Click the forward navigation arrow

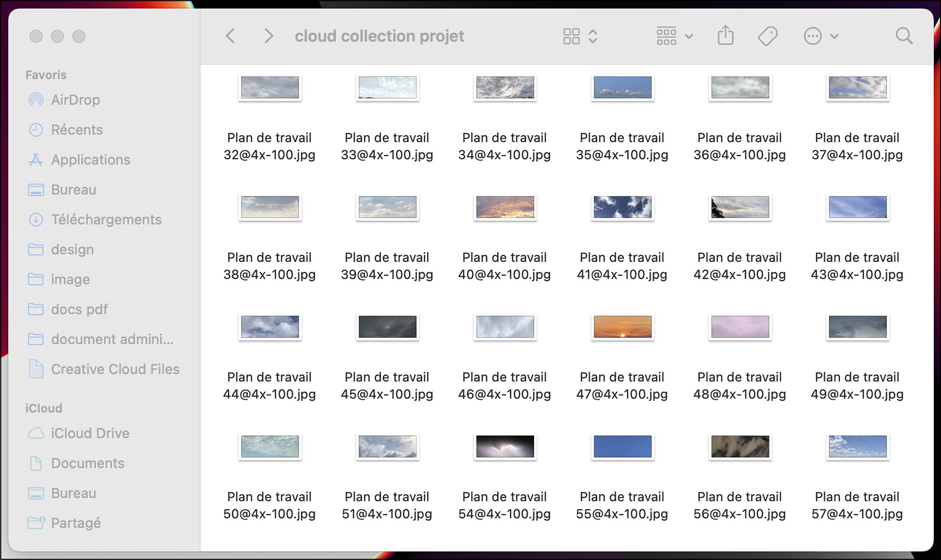click(268, 36)
